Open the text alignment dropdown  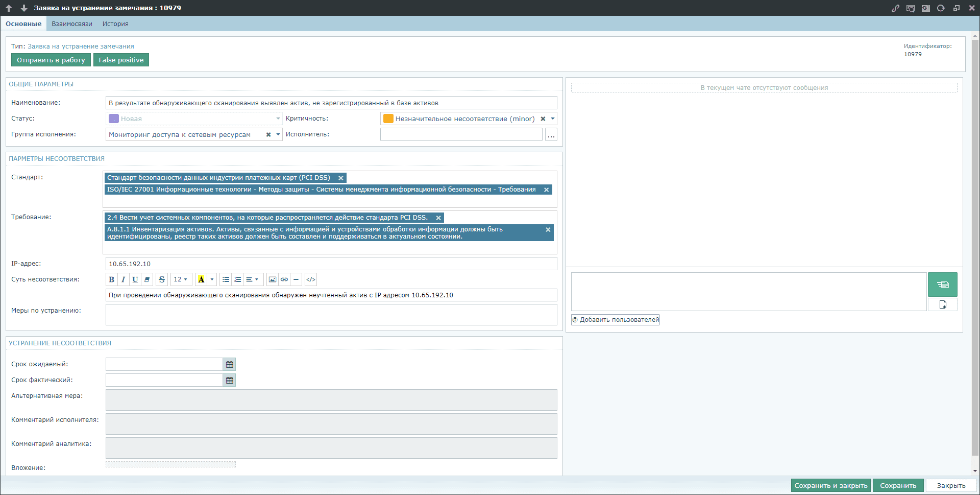(x=253, y=279)
